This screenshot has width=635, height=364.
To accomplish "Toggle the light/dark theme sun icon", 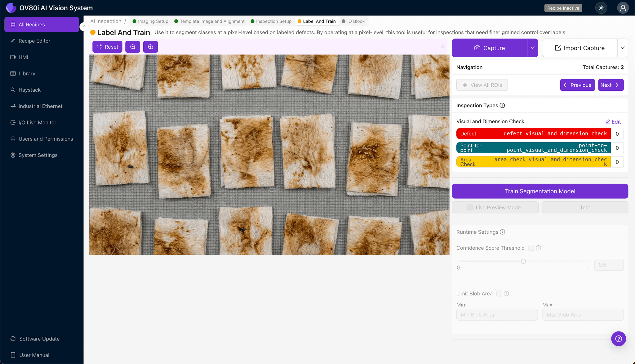I will click(x=601, y=8).
